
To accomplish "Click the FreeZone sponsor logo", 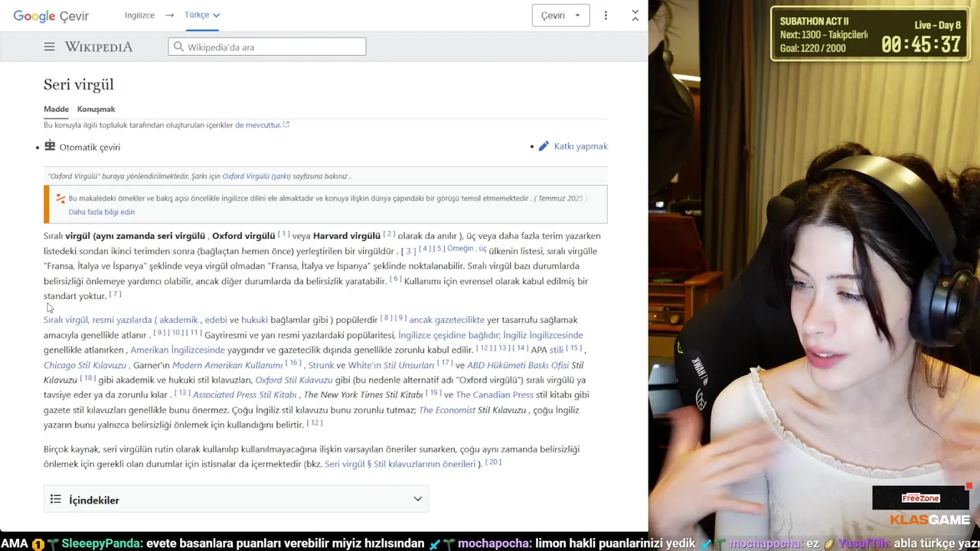I will [920, 498].
